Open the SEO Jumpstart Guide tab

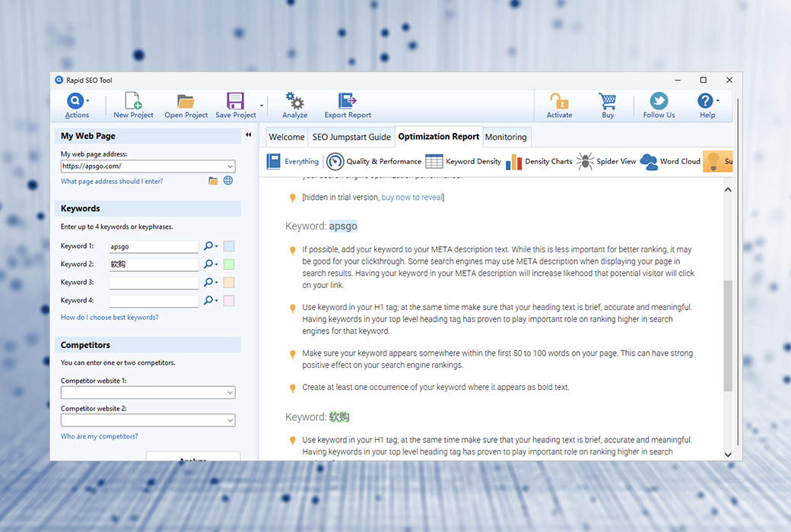[x=351, y=137]
